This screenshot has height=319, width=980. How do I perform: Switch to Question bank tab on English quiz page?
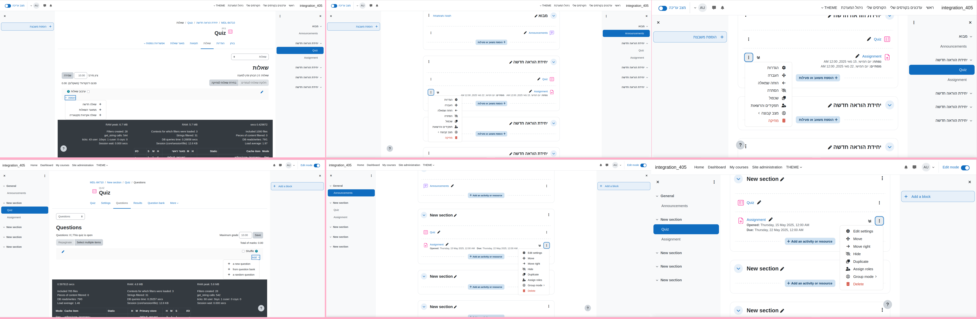coord(156,203)
